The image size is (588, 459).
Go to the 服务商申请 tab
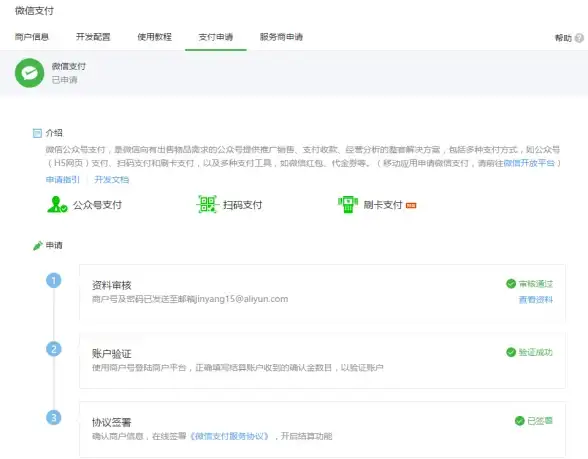[x=281, y=37]
